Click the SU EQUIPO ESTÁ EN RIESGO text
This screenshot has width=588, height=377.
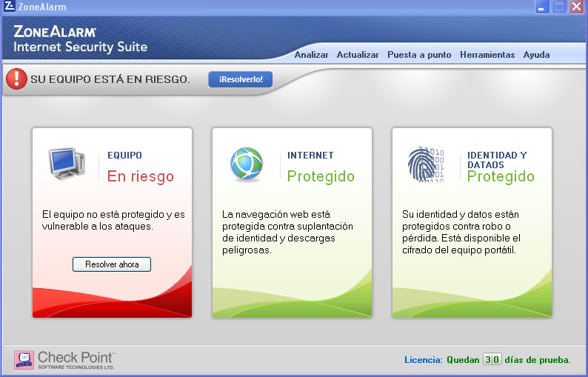click(110, 79)
